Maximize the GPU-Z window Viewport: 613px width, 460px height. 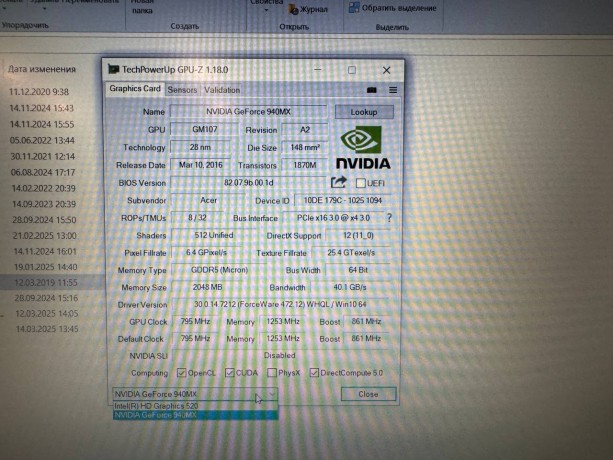351,70
